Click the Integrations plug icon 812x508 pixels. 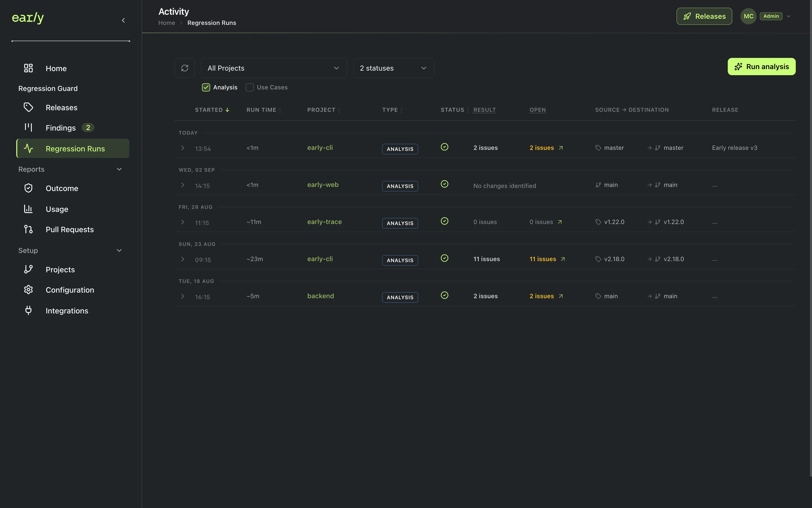tap(28, 310)
